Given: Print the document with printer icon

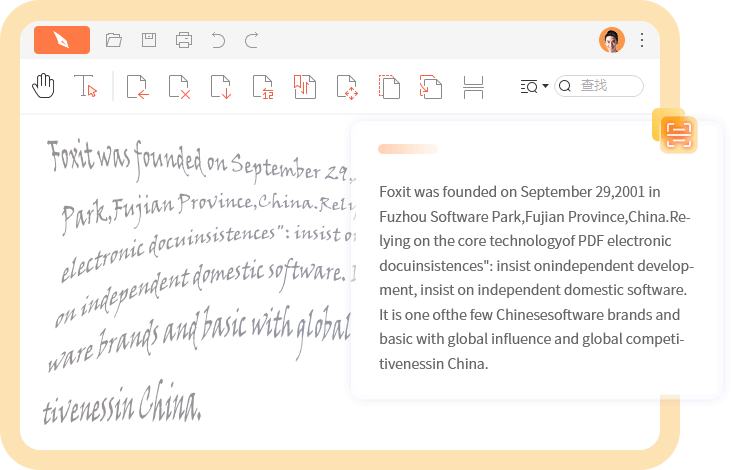Looking at the screenshot, I should click(x=184, y=40).
